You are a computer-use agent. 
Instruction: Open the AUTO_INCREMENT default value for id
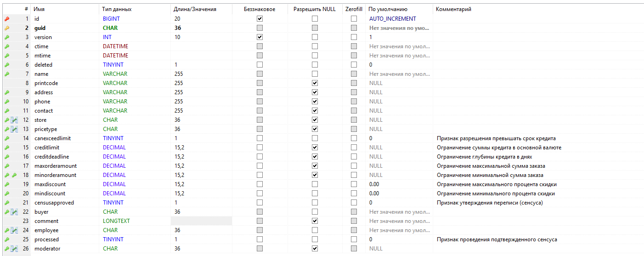tap(392, 19)
